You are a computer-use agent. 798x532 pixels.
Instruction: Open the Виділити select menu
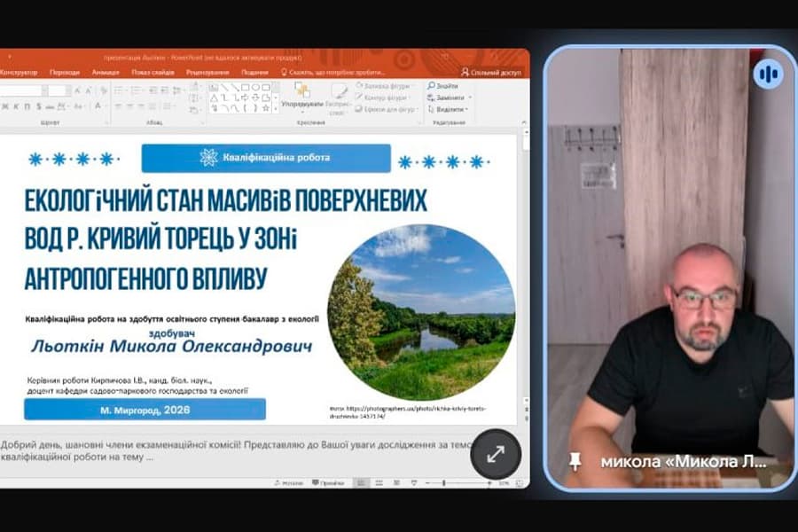(x=448, y=109)
